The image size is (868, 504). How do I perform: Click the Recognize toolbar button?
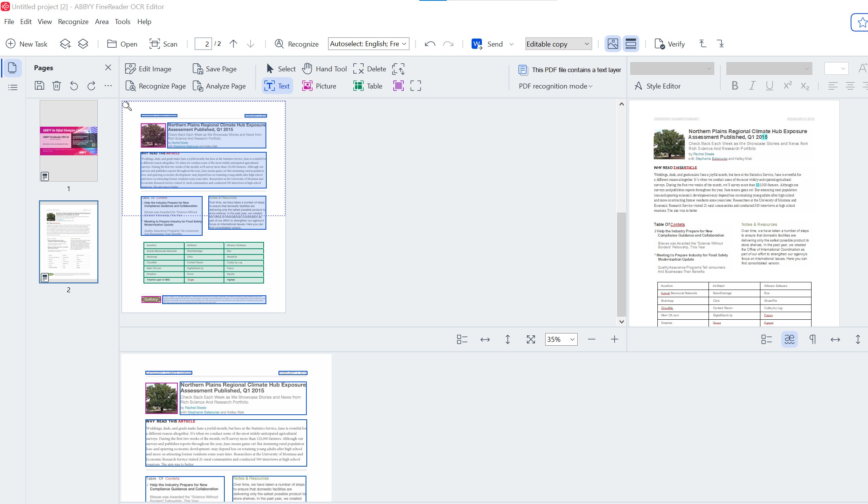point(296,44)
